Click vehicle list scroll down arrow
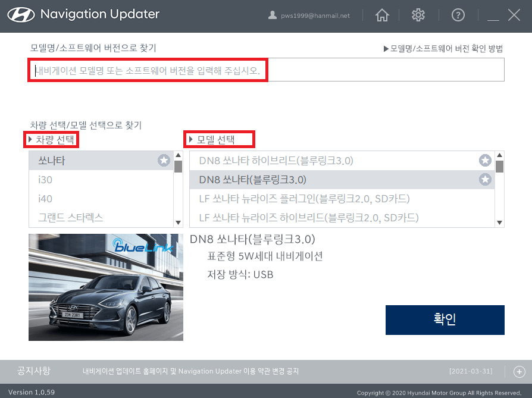This screenshot has width=532, height=398. point(178,223)
